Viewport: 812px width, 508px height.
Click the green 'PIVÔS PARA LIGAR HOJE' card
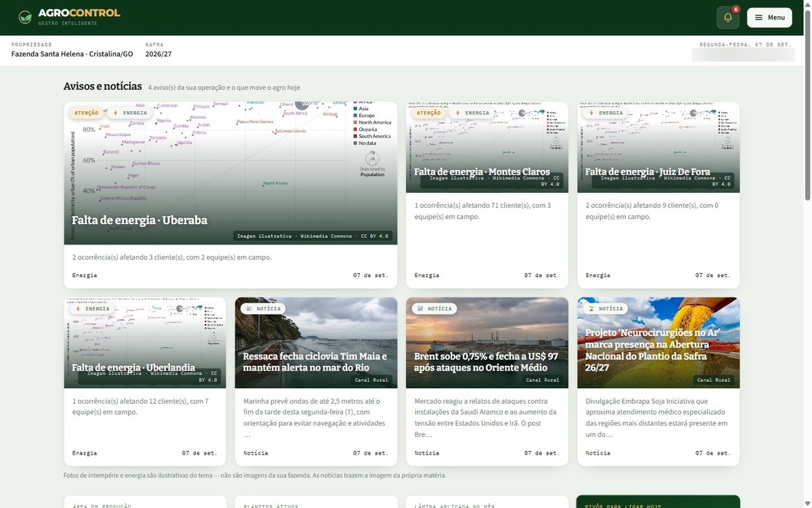658,502
